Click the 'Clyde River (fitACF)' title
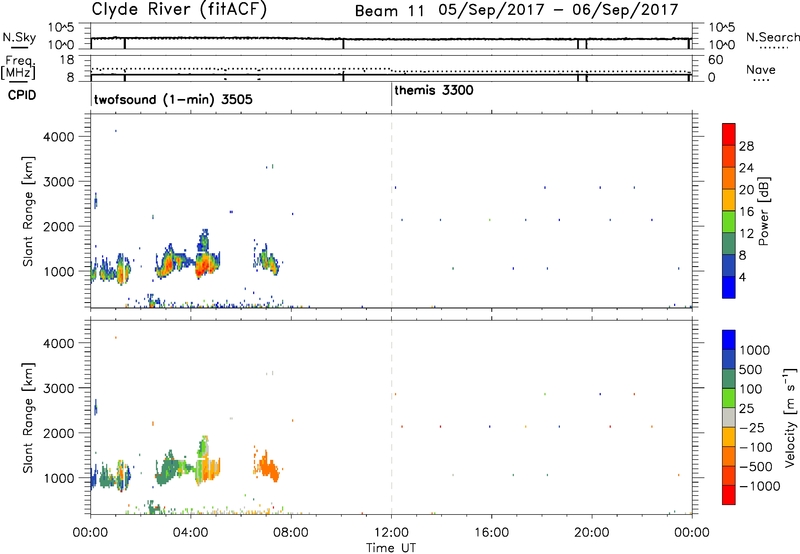This screenshot has height=554, width=800. point(179,9)
